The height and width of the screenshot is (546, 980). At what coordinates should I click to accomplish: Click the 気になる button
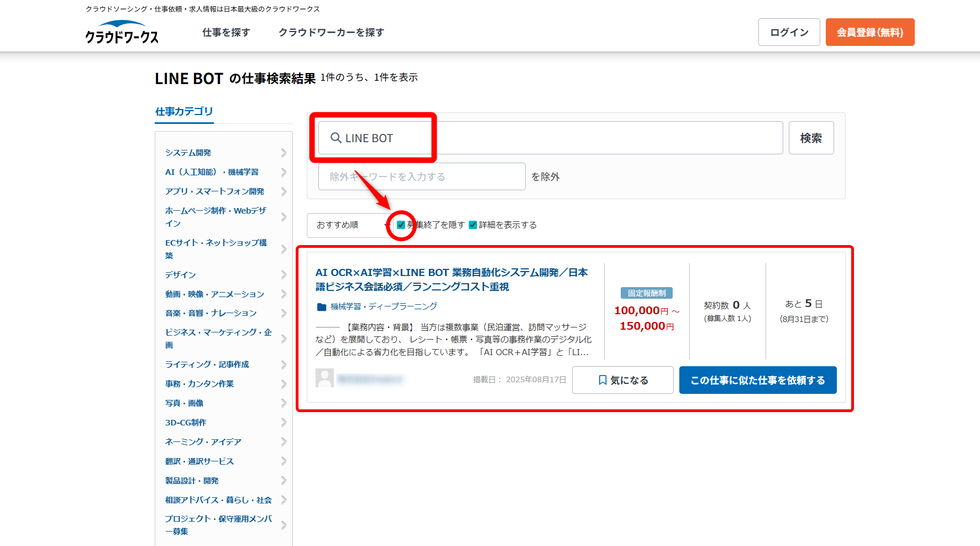pyautogui.click(x=623, y=380)
